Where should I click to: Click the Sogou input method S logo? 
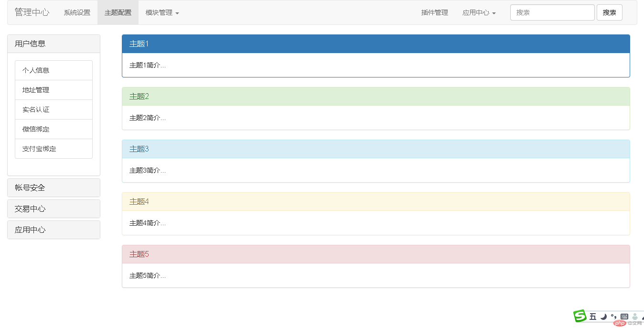click(580, 316)
